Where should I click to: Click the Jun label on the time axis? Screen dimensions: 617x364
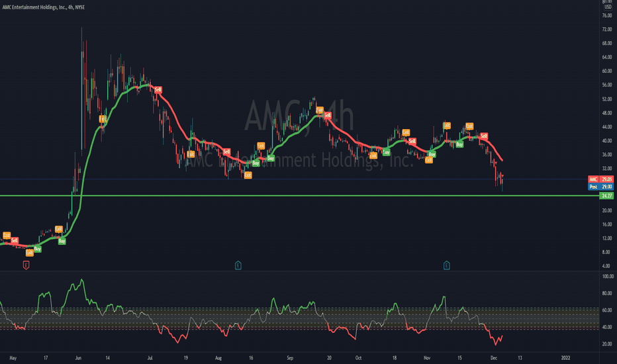[78, 357]
